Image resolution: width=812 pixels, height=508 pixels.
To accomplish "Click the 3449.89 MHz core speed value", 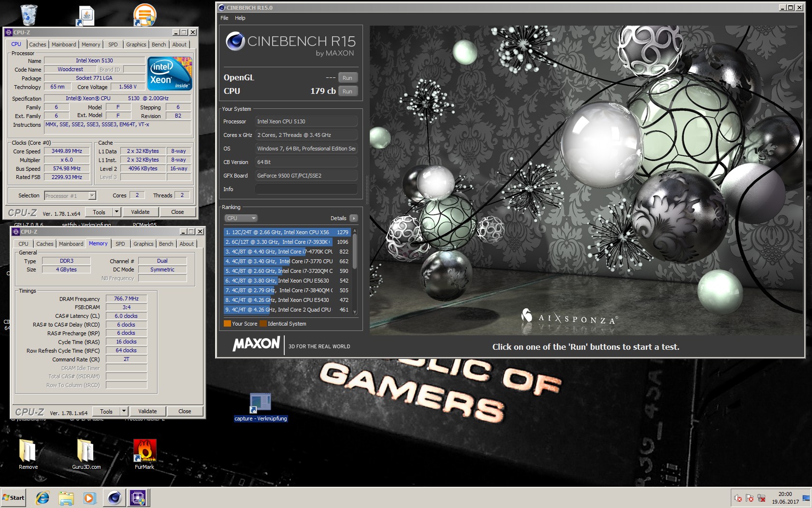I will [x=67, y=151].
